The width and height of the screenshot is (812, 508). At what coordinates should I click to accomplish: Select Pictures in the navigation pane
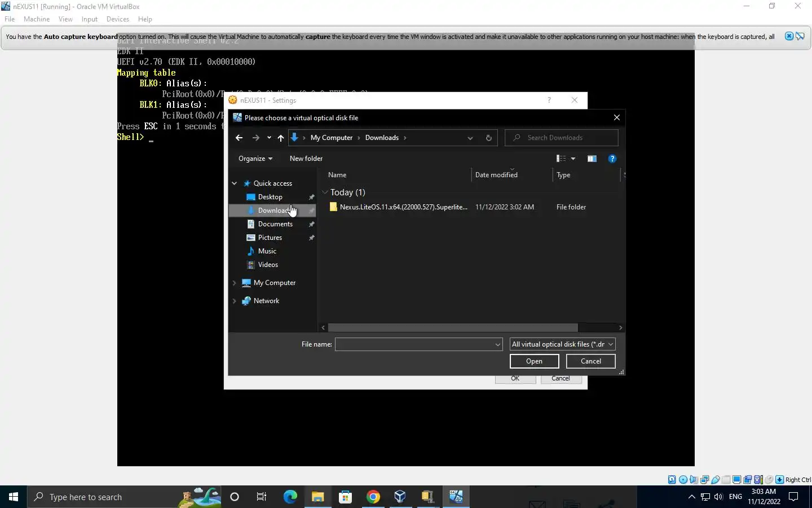[270, 238]
